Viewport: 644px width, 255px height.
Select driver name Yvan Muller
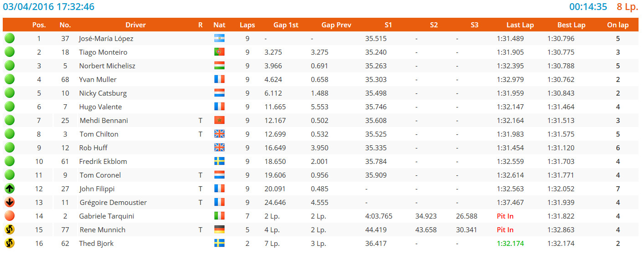98,79
